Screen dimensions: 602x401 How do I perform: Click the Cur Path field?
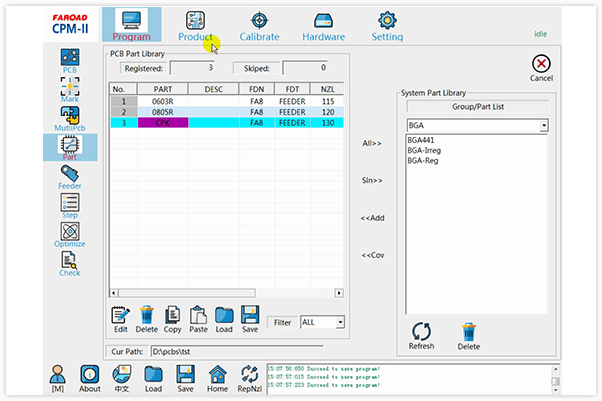237,351
